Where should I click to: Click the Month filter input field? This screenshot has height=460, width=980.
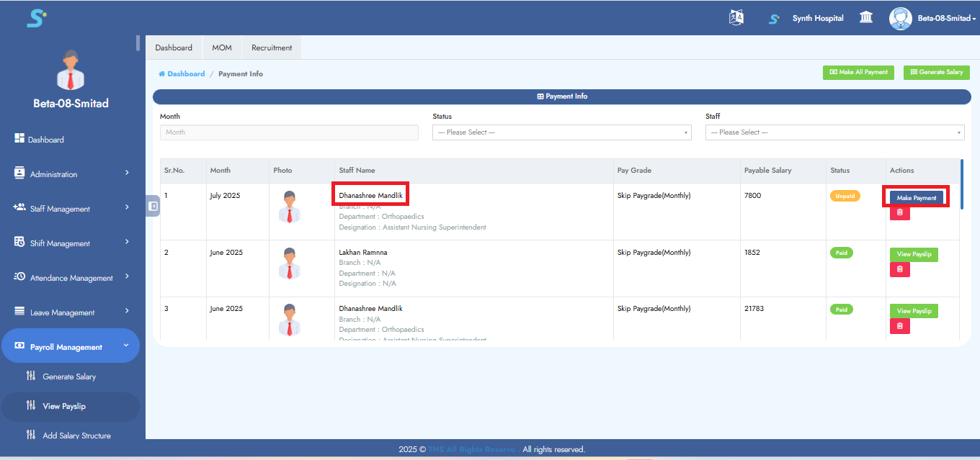point(288,132)
